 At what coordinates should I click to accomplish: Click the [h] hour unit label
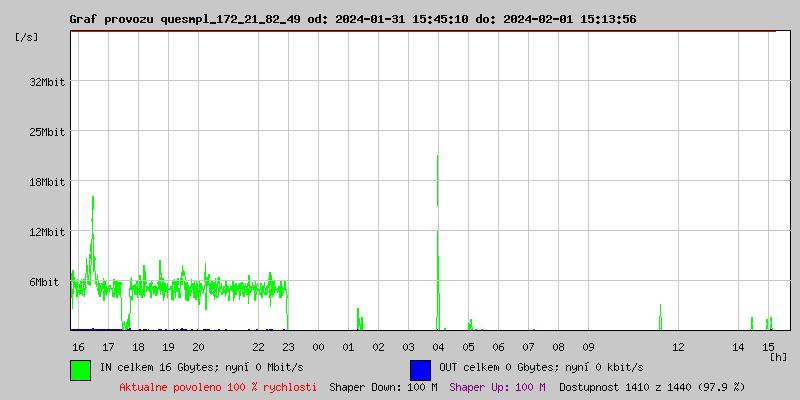(778, 356)
